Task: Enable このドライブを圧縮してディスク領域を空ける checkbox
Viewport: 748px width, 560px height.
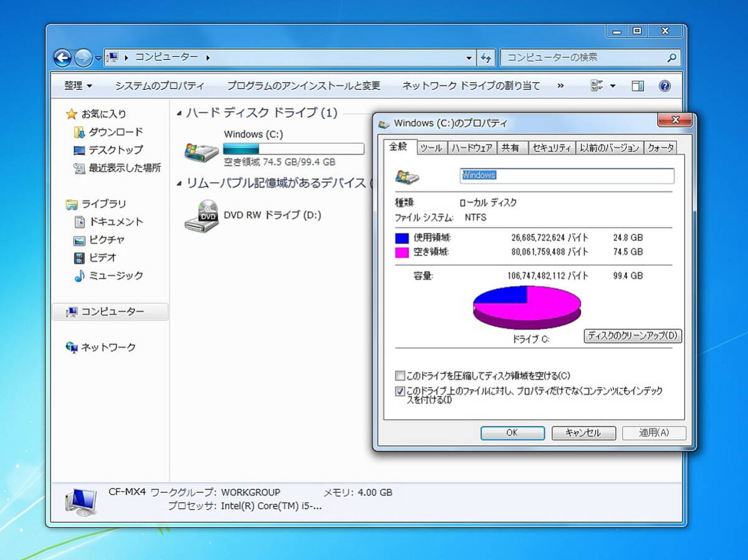Action: (400, 376)
